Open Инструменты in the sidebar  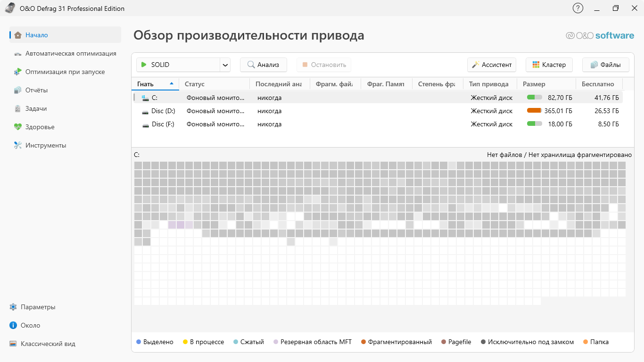[65, 145]
